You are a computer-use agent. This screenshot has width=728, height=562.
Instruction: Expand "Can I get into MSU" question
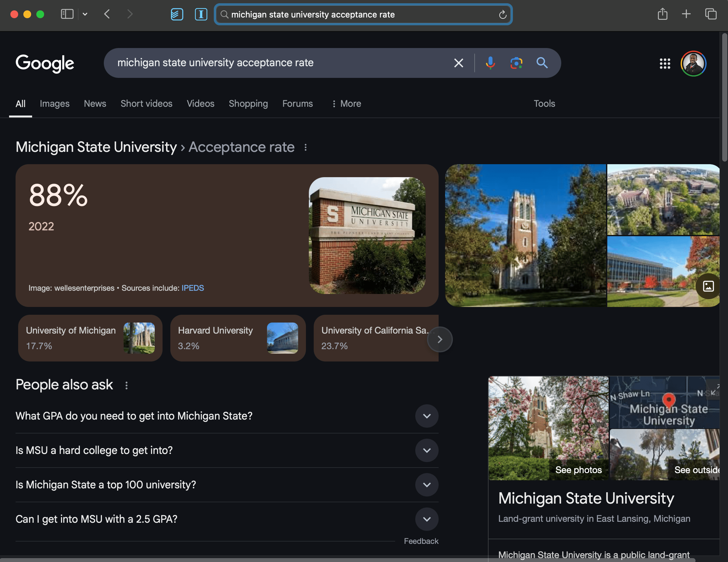(x=426, y=519)
